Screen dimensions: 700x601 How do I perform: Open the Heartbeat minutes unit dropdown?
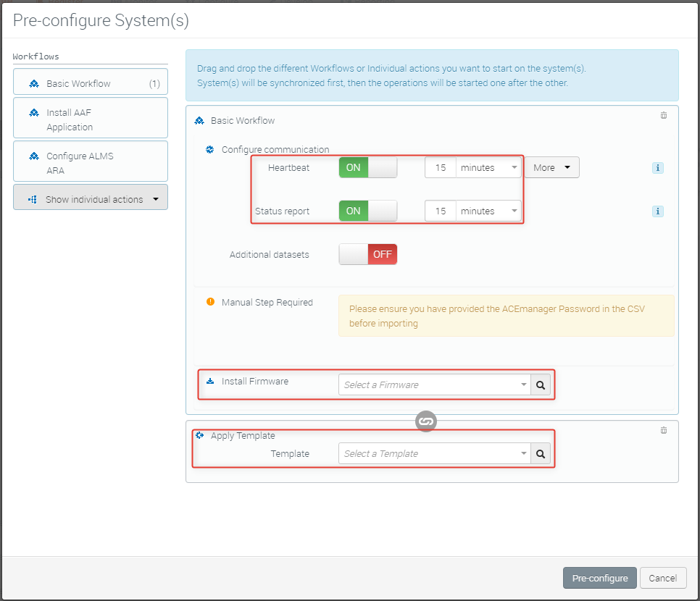click(x=488, y=168)
